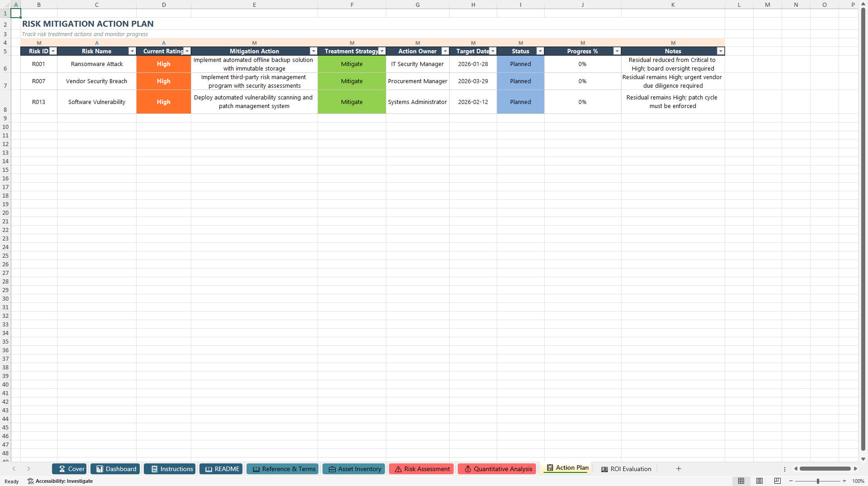Select the R013 Risk ID cell
The width and height of the screenshot is (868, 486).
(38, 102)
